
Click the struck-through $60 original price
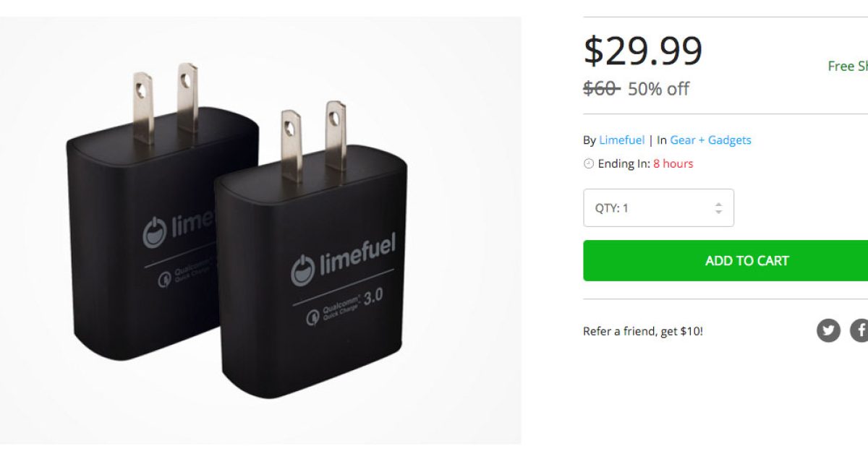click(602, 89)
